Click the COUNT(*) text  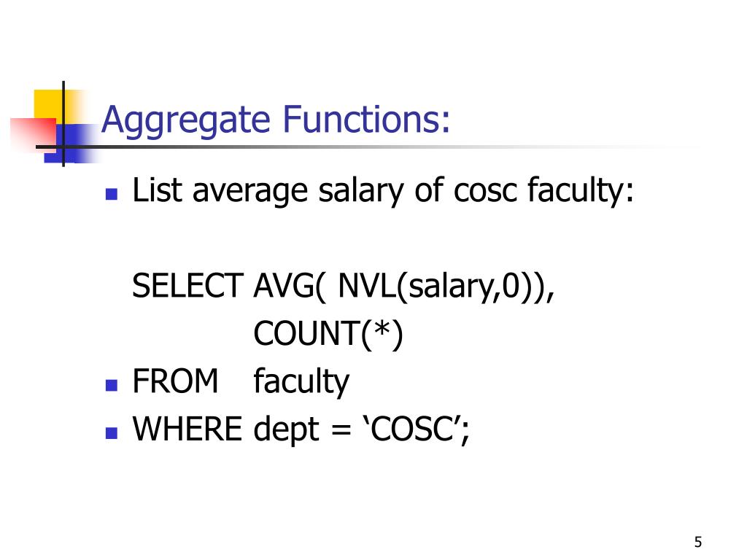point(328,334)
